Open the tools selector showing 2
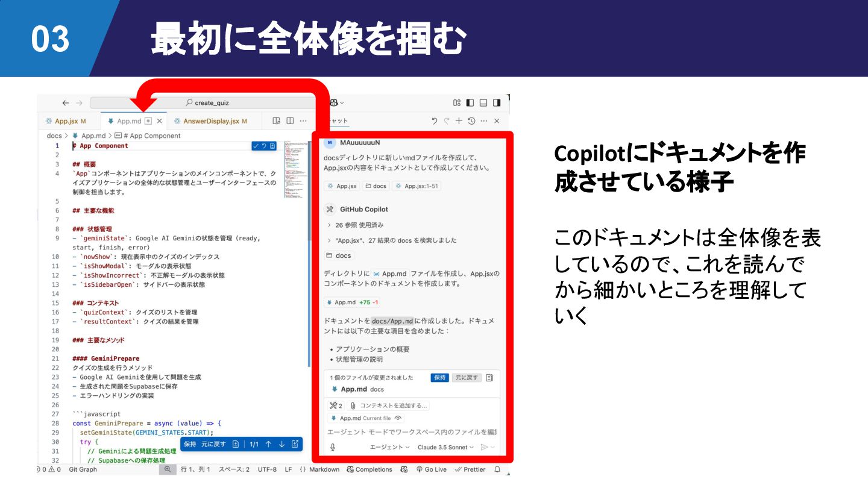 tap(336, 405)
